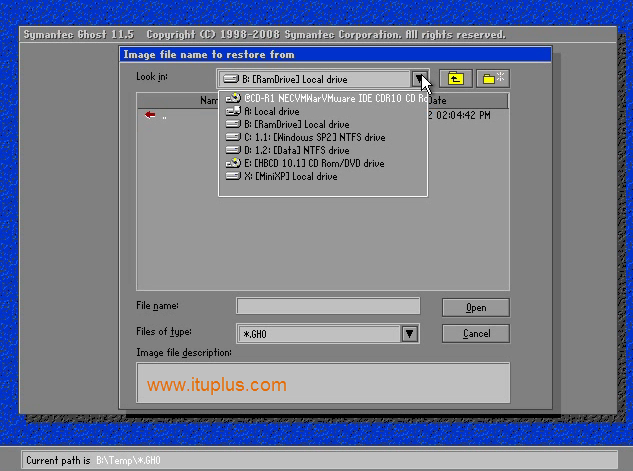Screen dimensions: 633x471
Task: Click the Image file description text box
Action: tap(323, 383)
